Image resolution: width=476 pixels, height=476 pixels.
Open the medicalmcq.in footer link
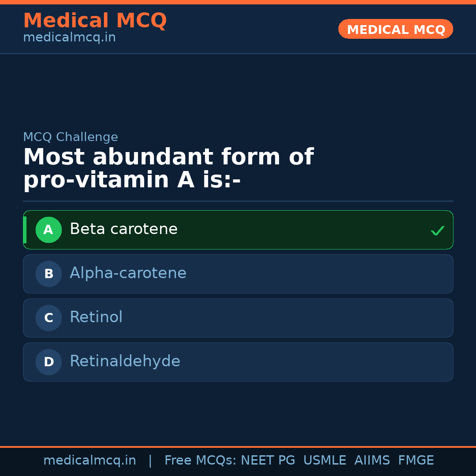[x=90, y=460]
